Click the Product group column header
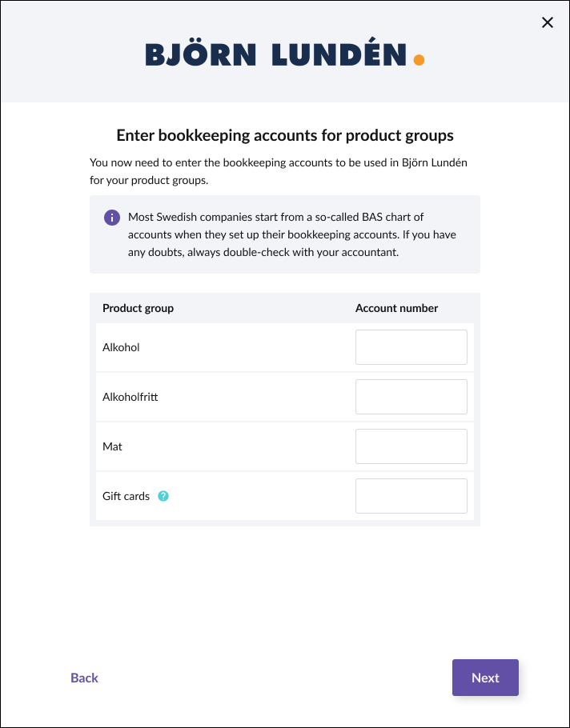The image size is (570, 728). 138,308
